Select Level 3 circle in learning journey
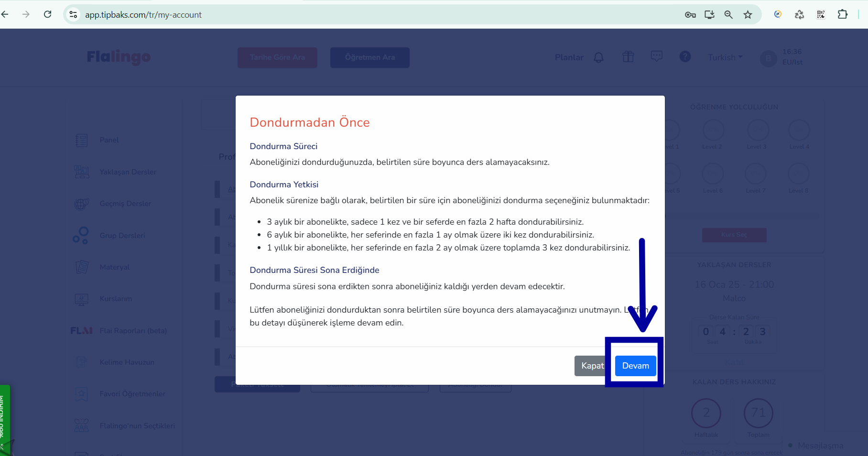This screenshot has height=456, width=868. pyautogui.click(x=758, y=130)
